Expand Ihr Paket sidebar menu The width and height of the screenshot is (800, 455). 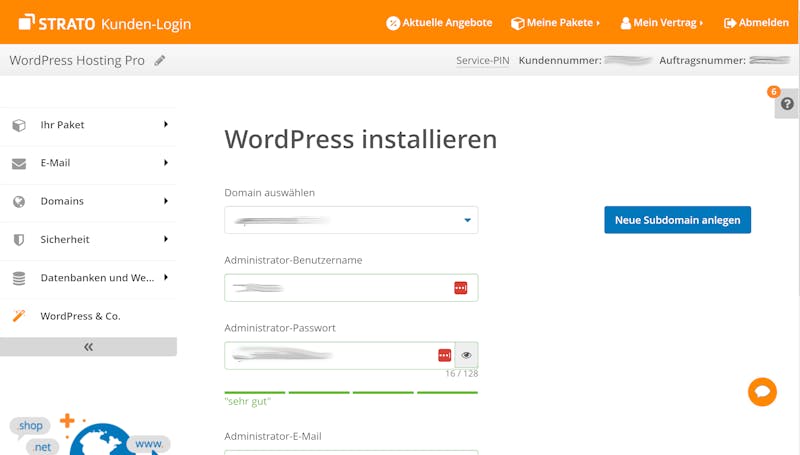click(88, 125)
